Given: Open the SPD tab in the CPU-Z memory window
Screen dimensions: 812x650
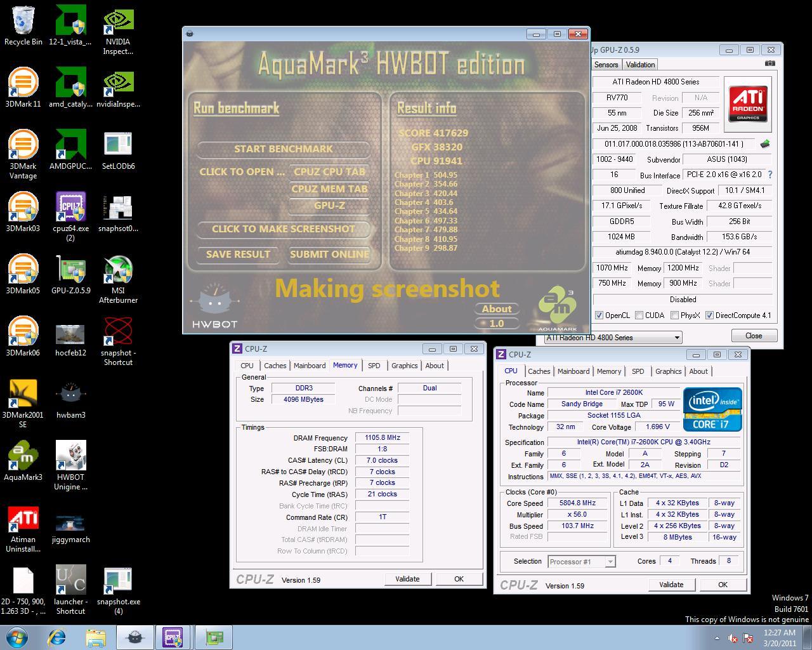Looking at the screenshot, I should 374,366.
